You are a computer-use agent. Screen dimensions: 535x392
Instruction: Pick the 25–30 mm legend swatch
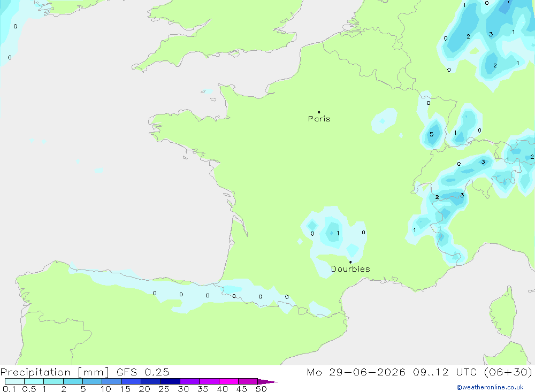(x=170, y=381)
